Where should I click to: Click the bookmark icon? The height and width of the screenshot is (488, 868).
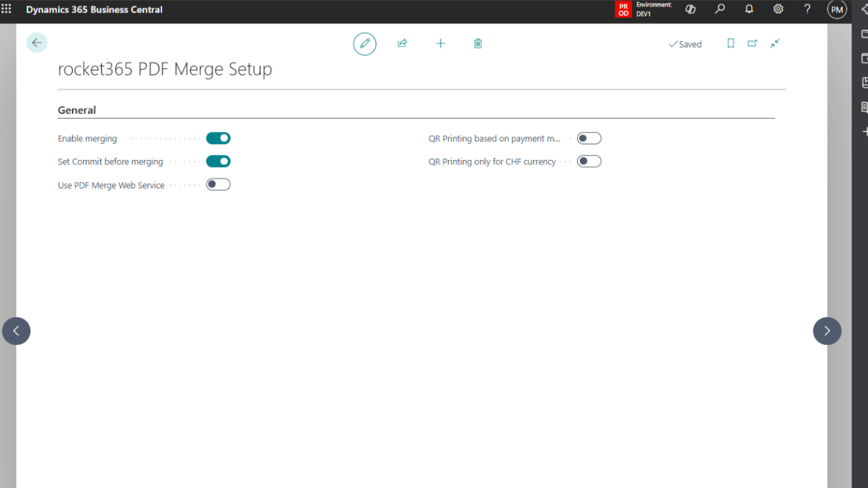pyautogui.click(x=731, y=43)
